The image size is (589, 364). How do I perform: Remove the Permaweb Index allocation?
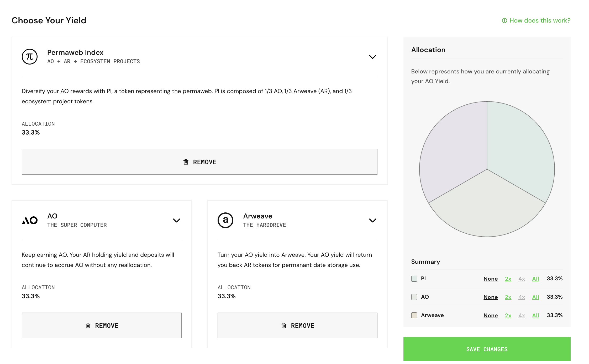pyautogui.click(x=199, y=162)
